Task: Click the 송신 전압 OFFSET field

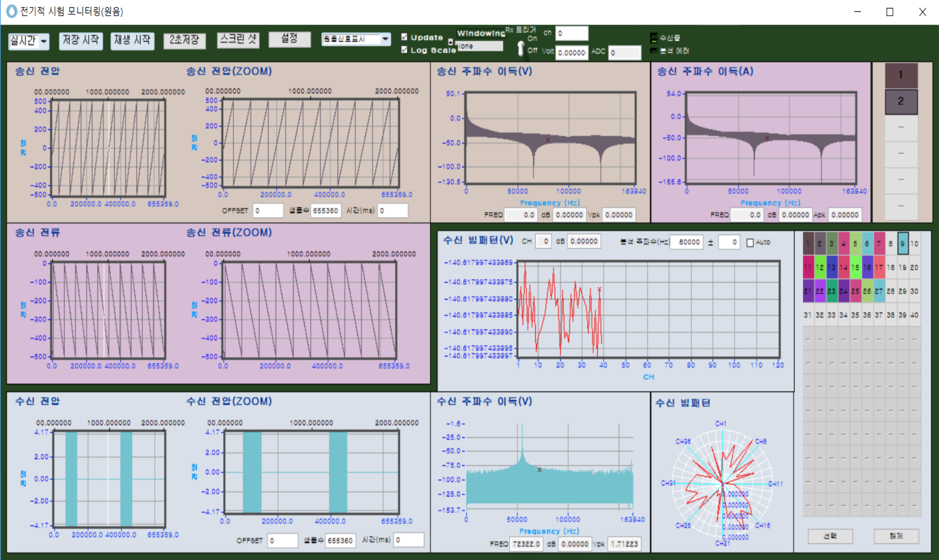Action: point(268,211)
